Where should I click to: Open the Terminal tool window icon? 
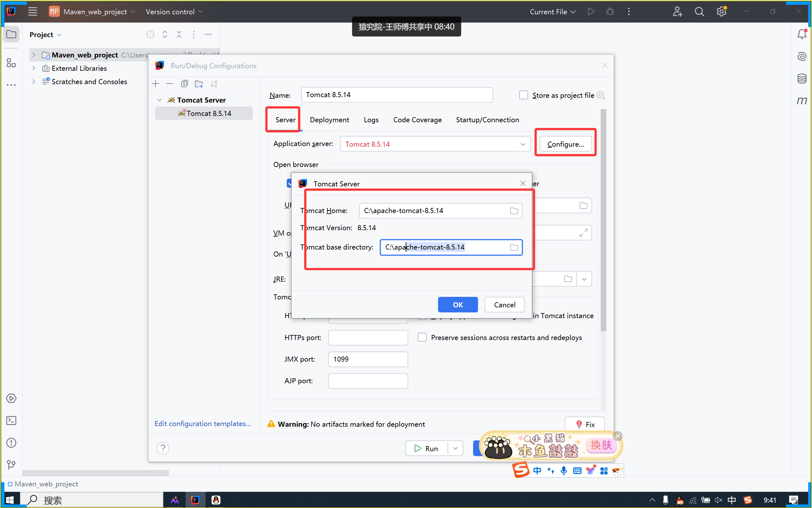point(11,421)
